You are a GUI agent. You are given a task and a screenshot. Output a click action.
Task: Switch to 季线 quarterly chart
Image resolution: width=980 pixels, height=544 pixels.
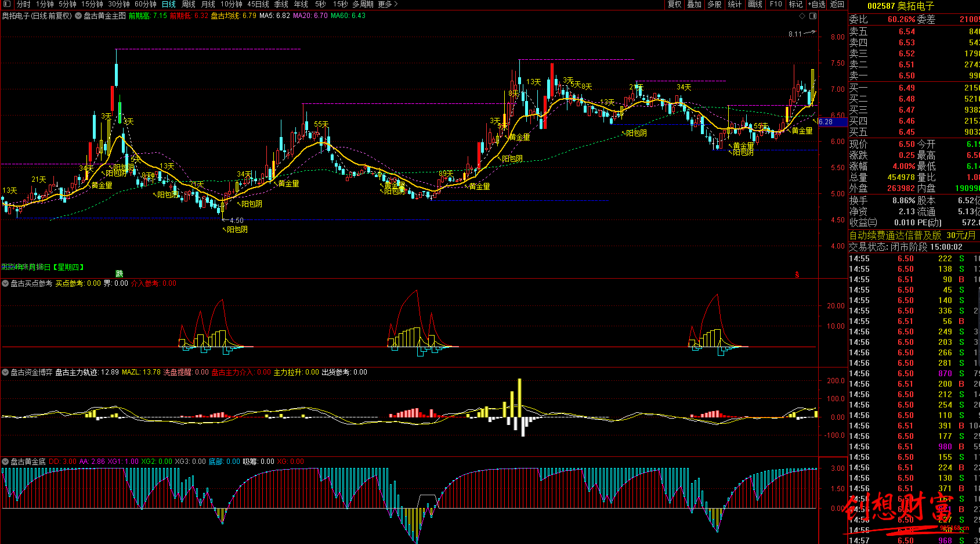(x=281, y=4)
